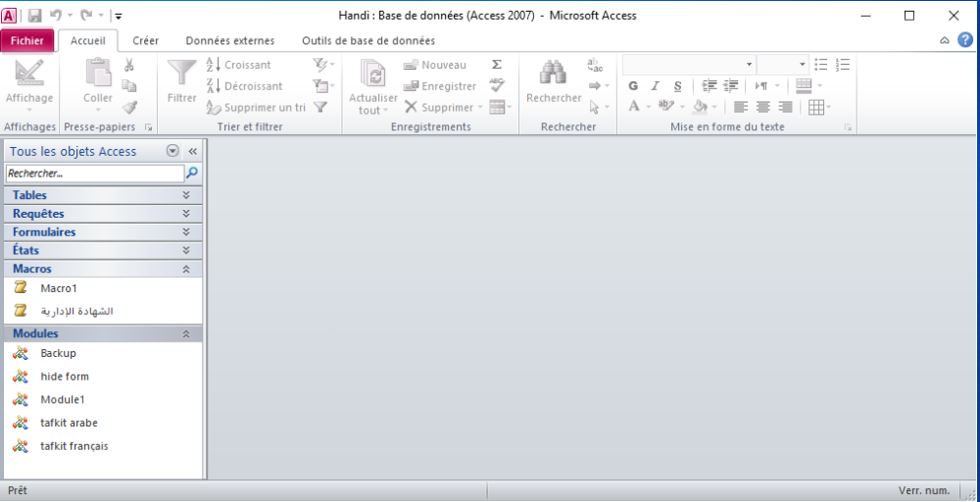
Task: Select Macro1 in navigation pane
Action: 103,288
